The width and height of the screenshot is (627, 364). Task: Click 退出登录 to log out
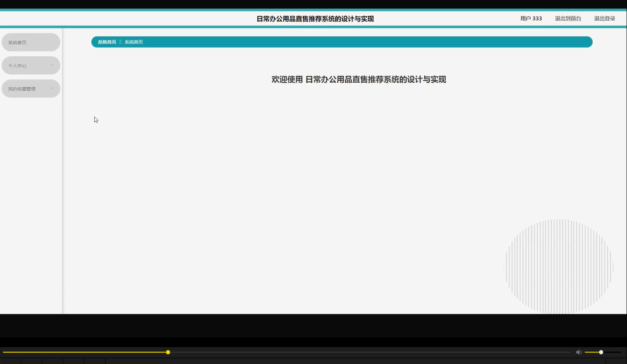tap(604, 19)
